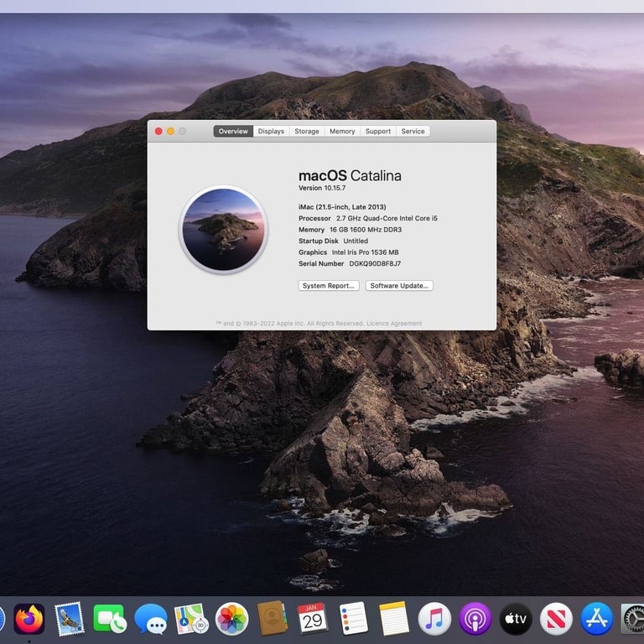Viewport: 644px width, 644px height.
Task: Click the Software Update button
Action: (x=399, y=286)
